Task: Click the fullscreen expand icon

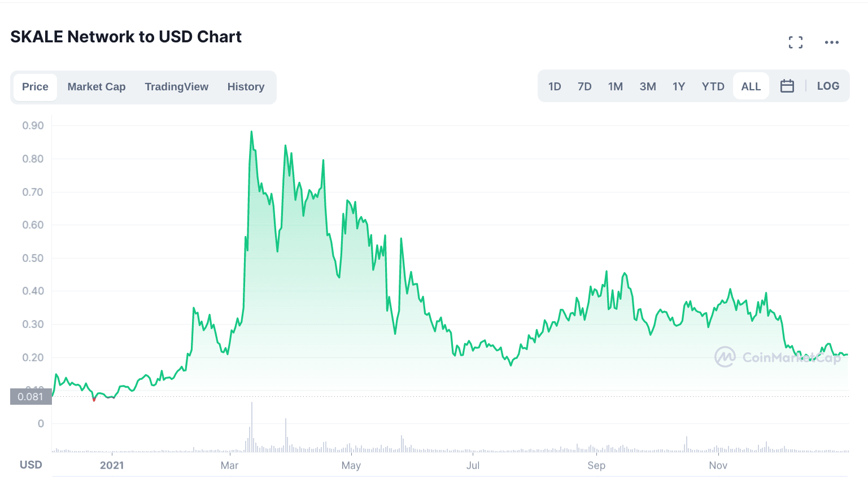Action: [x=795, y=42]
